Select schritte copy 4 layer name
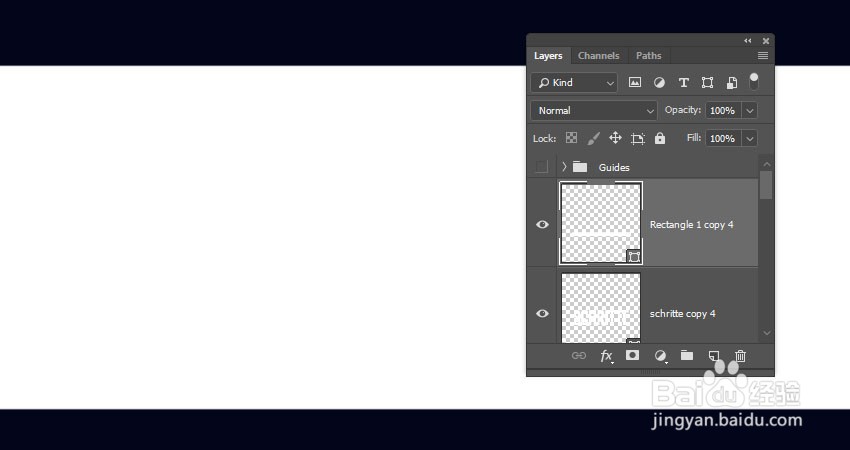 pos(682,313)
